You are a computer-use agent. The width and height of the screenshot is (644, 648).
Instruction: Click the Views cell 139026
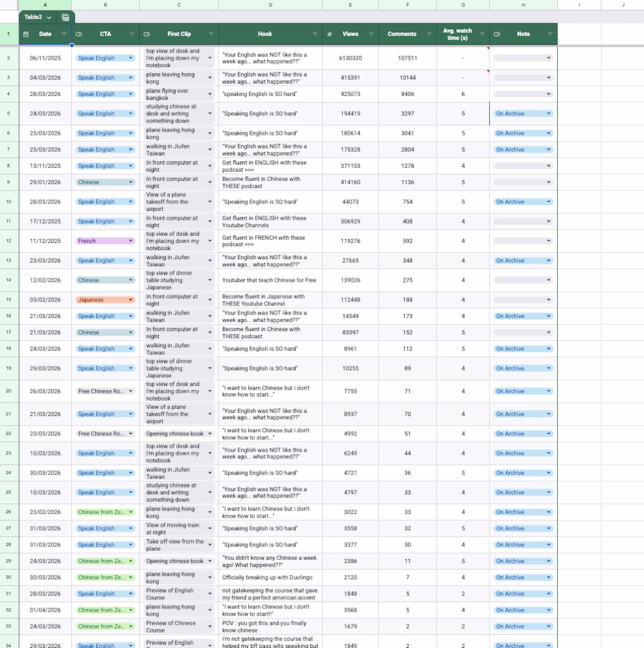click(351, 280)
